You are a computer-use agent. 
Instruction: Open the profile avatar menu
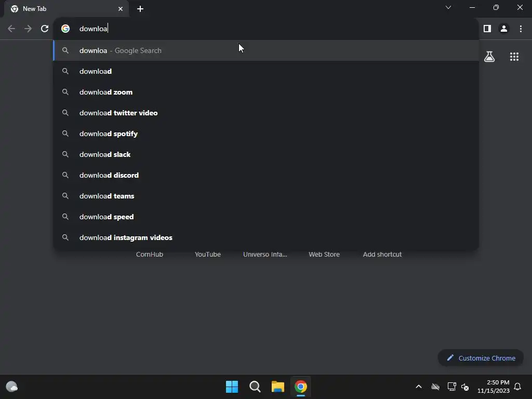504,29
